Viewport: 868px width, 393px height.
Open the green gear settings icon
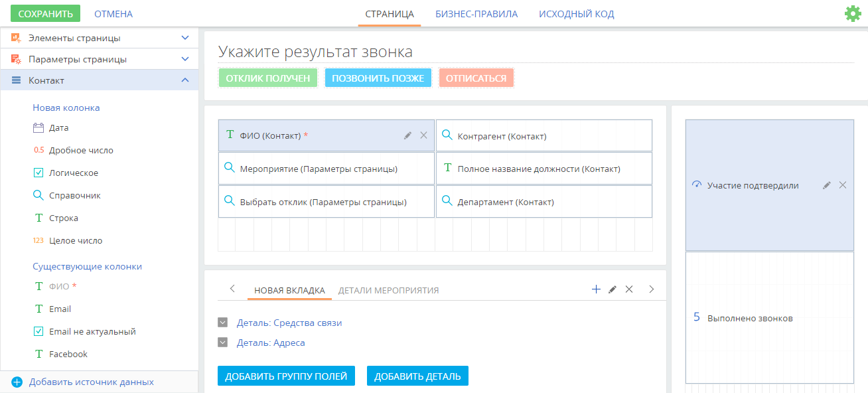tap(853, 13)
